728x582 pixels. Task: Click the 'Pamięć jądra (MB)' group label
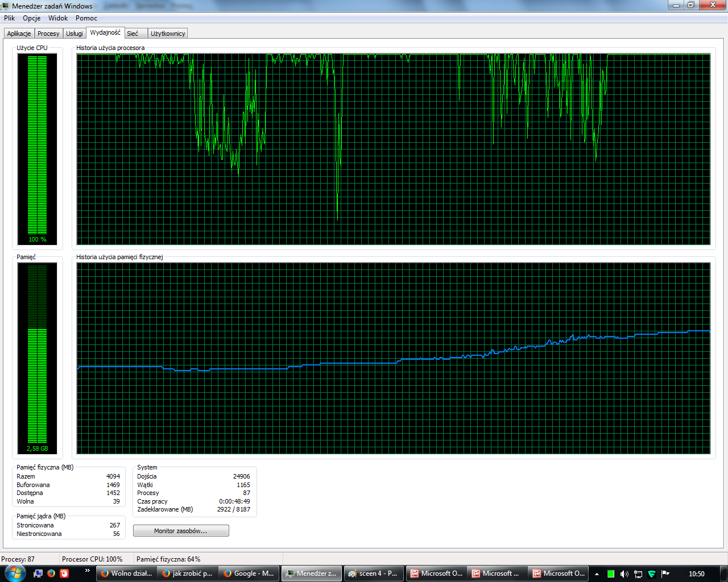[x=41, y=516]
